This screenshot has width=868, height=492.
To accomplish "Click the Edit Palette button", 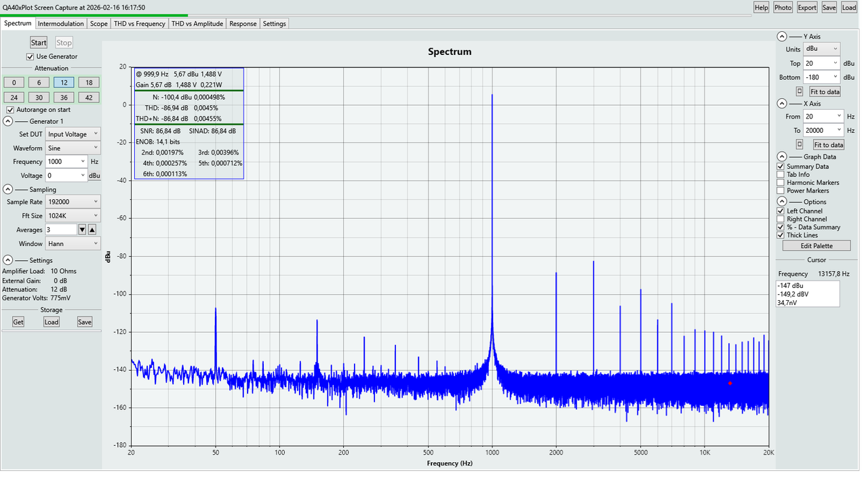I will 816,245.
